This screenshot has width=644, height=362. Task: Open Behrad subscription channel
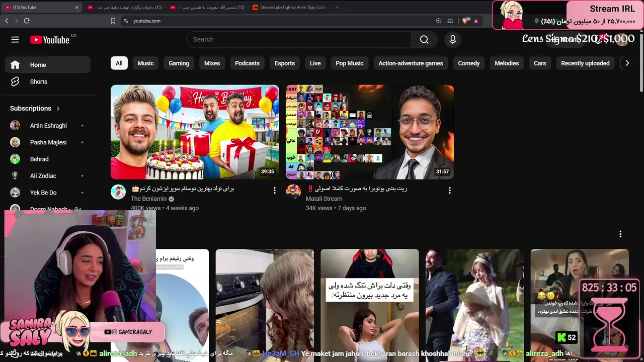click(48, 159)
